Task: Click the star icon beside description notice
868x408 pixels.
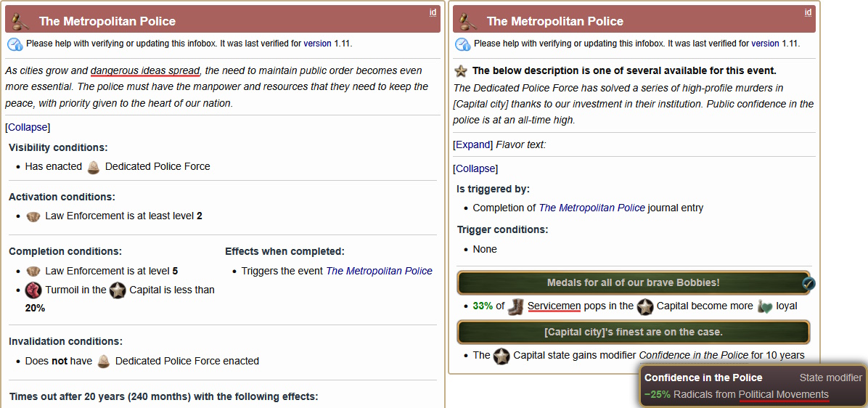Action: [461, 71]
